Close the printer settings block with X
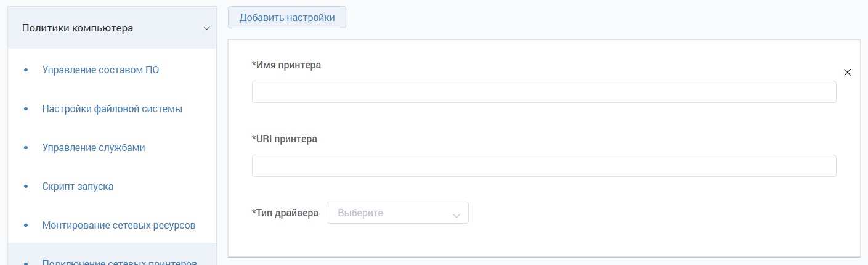 coord(847,72)
